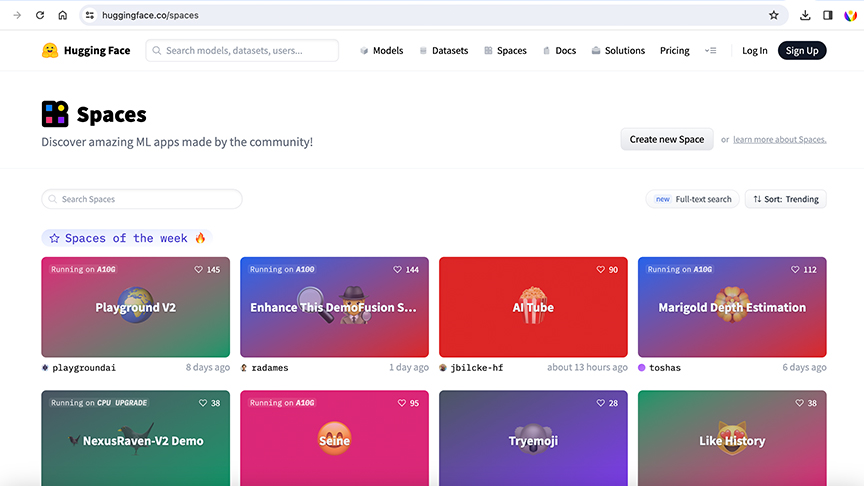Screen dimensions: 864x486
Task: Like the Enhance This DemoFusion heart
Action: pos(397,269)
